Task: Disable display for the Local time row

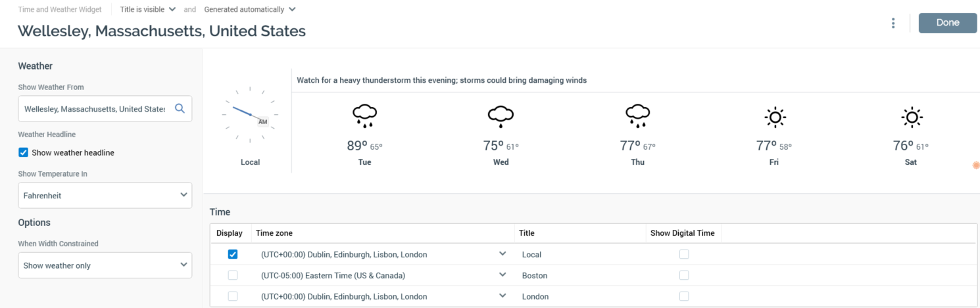Action: coord(233,254)
